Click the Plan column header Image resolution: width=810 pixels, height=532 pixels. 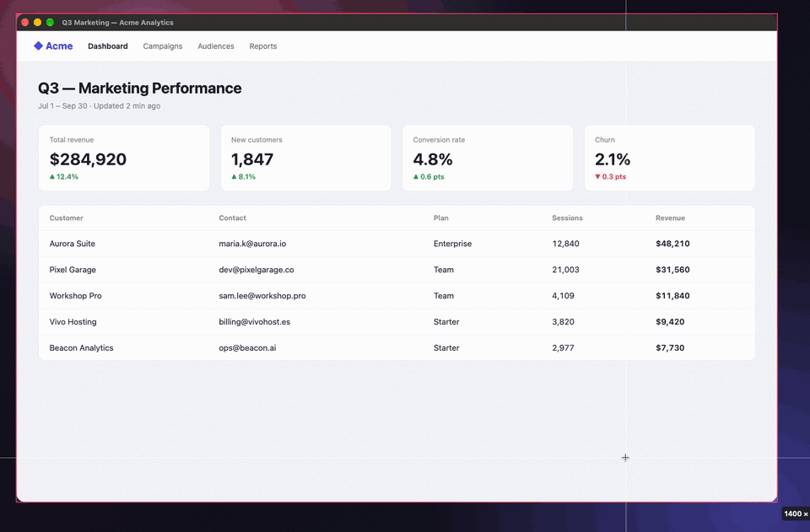point(441,218)
